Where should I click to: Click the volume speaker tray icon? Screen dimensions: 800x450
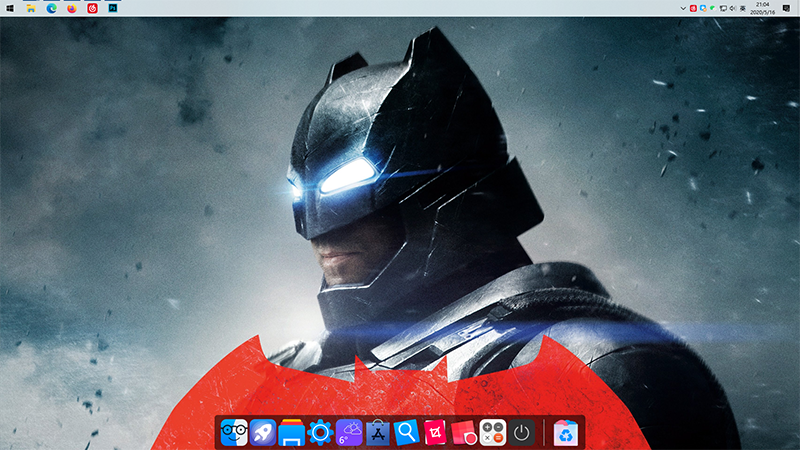(x=732, y=8)
